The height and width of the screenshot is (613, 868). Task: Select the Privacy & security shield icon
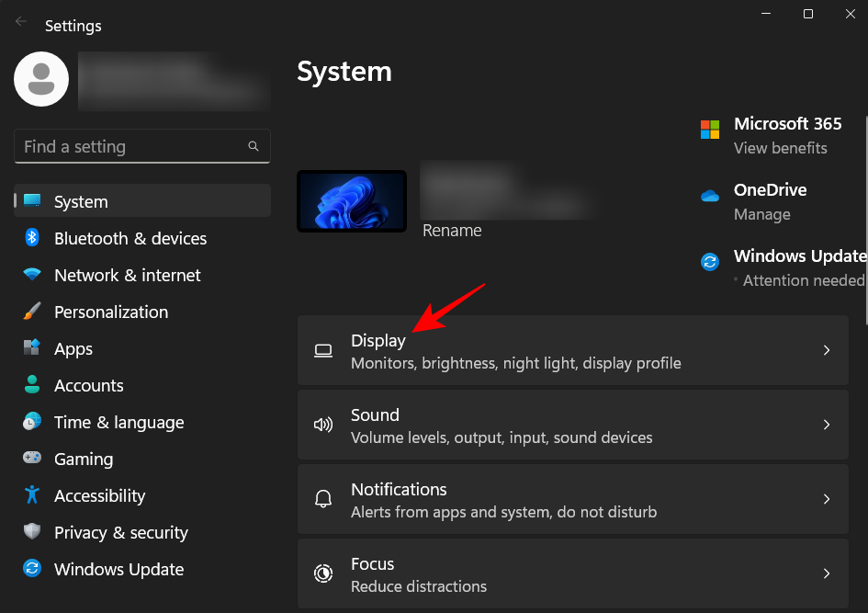click(31, 532)
